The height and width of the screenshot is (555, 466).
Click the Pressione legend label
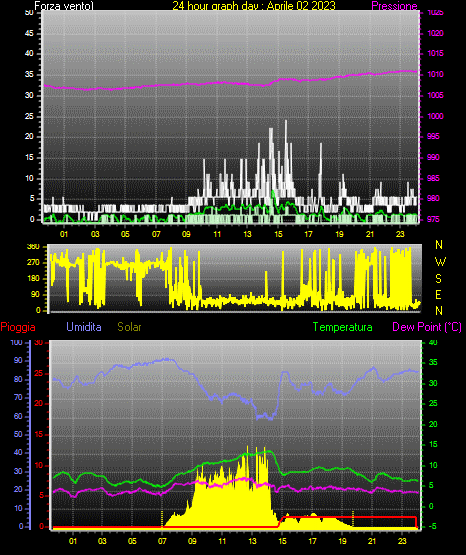(x=394, y=6)
